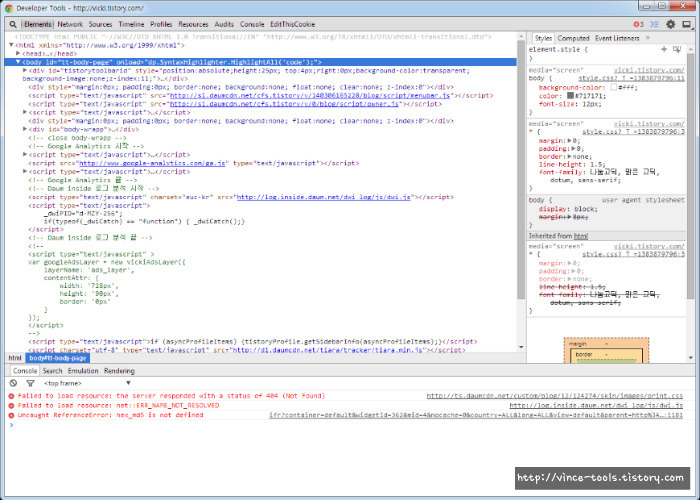Image resolution: width=700 pixels, height=500 pixels.
Task: Expand border shorthand in style rule
Action: pos(569,157)
